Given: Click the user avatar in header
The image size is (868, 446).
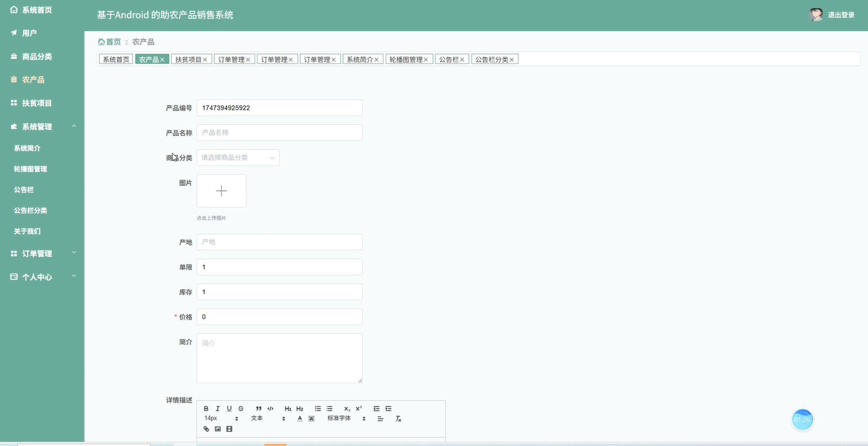Looking at the screenshot, I should [816, 15].
